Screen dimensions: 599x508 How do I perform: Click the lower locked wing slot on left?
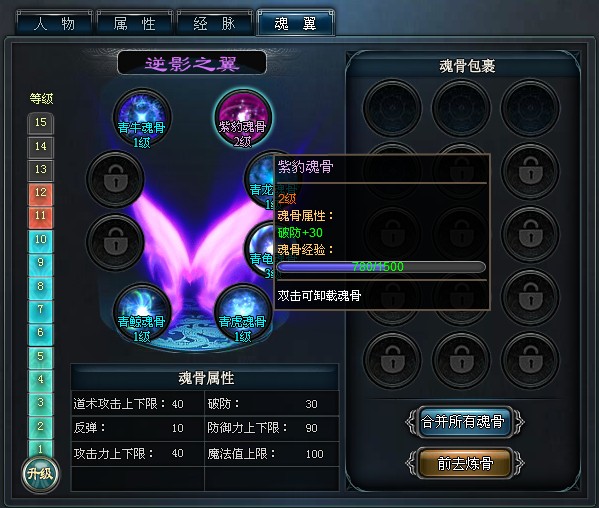[x=115, y=242]
